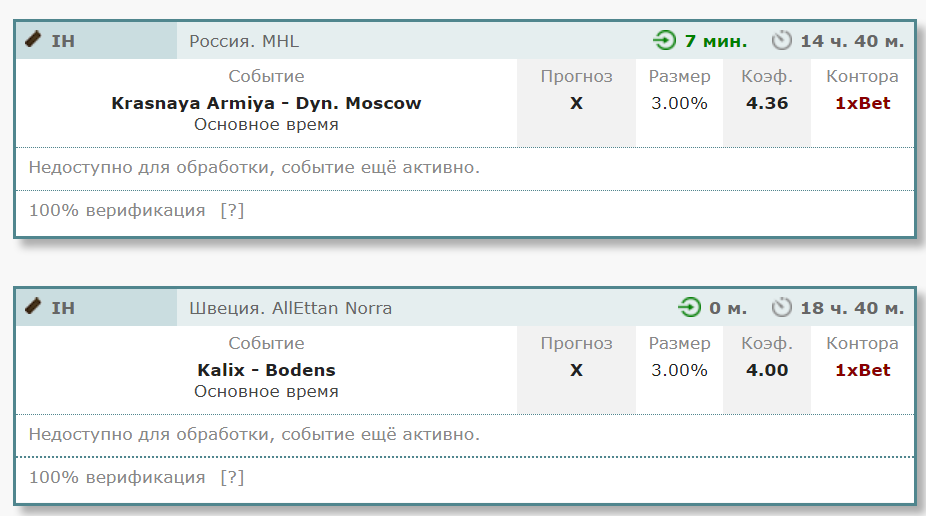Click the 3.00% stake size in the Kalix card
This screenshot has height=516, width=926.
(679, 370)
